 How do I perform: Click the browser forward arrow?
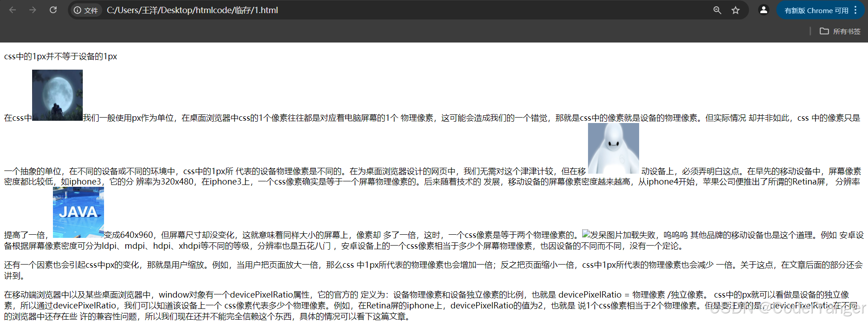click(x=33, y=10)
